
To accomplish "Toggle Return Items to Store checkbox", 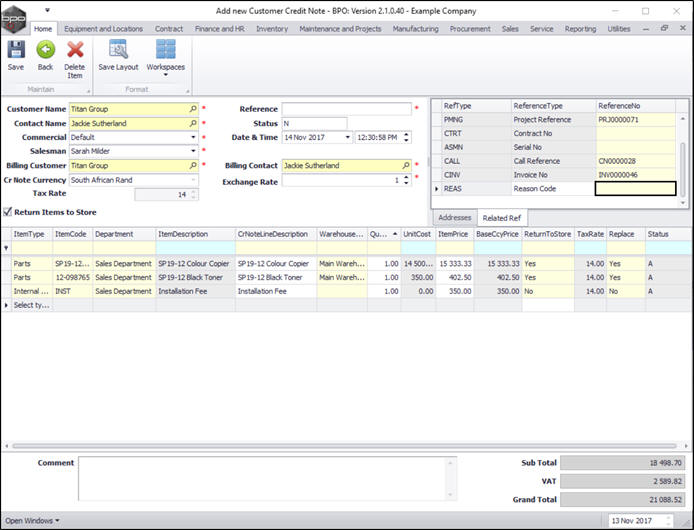I will click(x=7, y=212).
